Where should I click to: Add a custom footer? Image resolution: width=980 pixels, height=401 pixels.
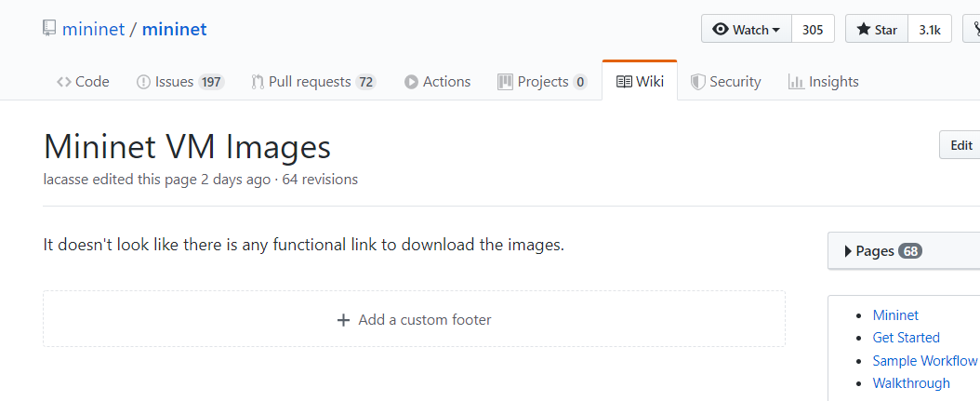414,320
